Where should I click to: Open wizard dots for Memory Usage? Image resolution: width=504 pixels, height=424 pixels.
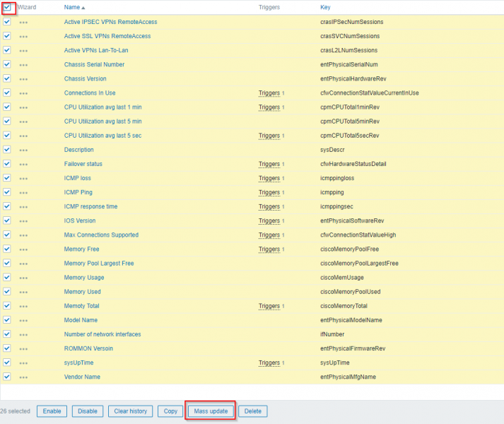[23, 278]
